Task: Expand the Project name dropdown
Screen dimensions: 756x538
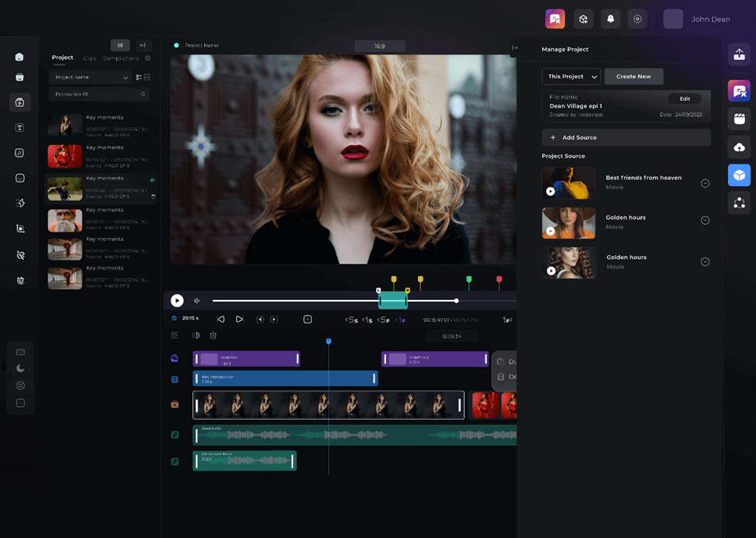Action: pyautogui.click(x=90, y=78)
